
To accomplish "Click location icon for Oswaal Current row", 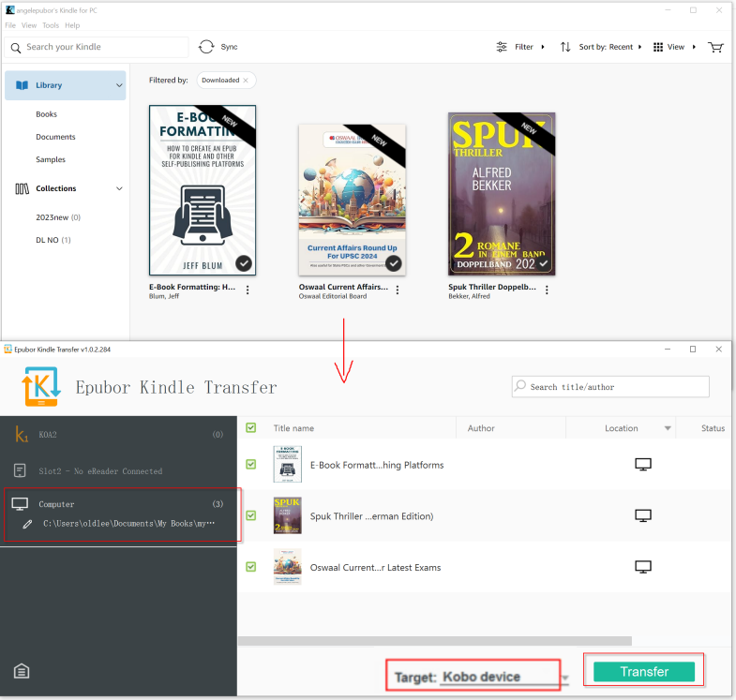I will (x=643, y=567).
